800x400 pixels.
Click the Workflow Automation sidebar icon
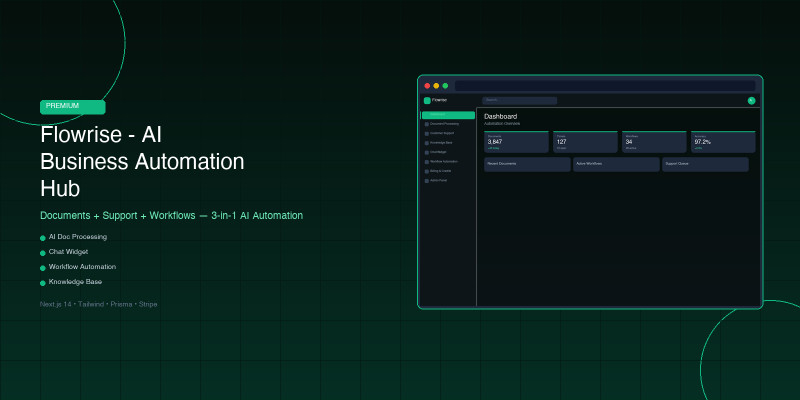426,162
